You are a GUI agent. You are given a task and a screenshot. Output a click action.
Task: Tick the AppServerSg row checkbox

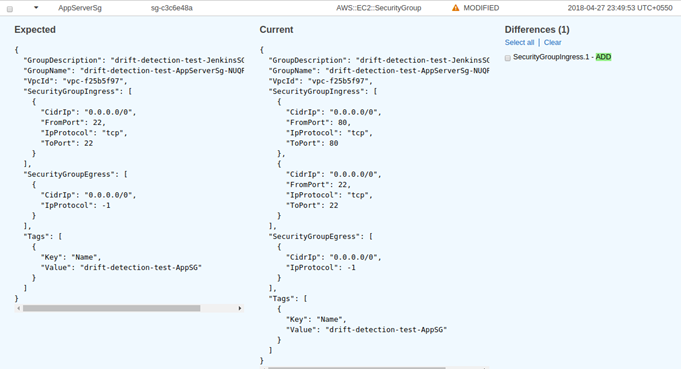point(10,9)
